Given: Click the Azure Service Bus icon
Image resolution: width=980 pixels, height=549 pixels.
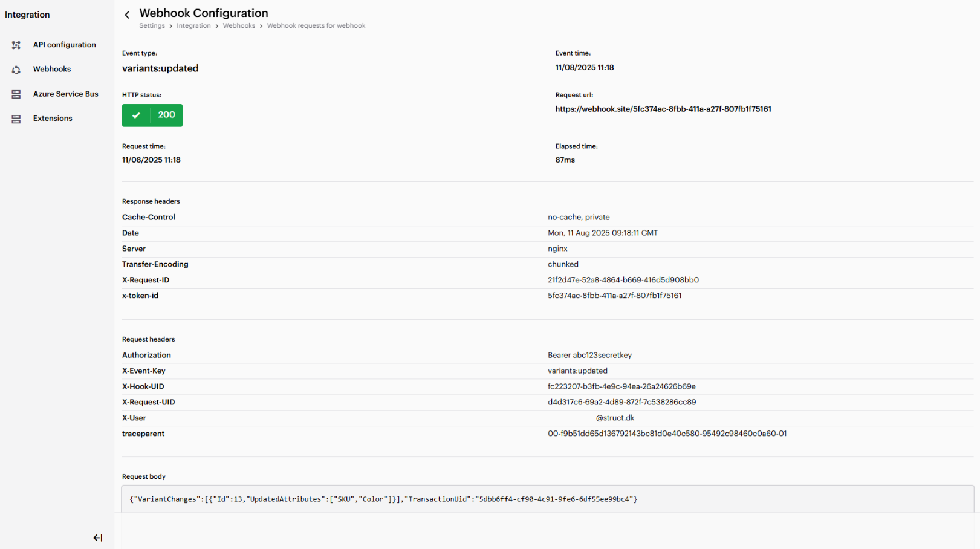Looking at the screenshot, I should pos(16,94).
